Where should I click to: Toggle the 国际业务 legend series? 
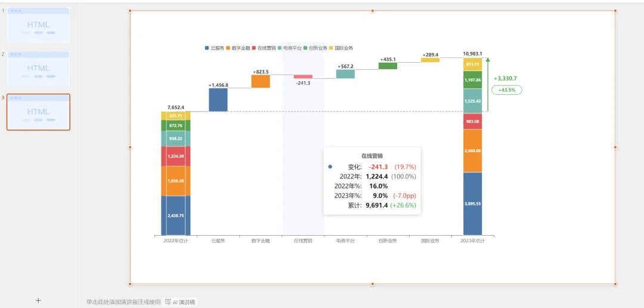(x=341, y=48)
